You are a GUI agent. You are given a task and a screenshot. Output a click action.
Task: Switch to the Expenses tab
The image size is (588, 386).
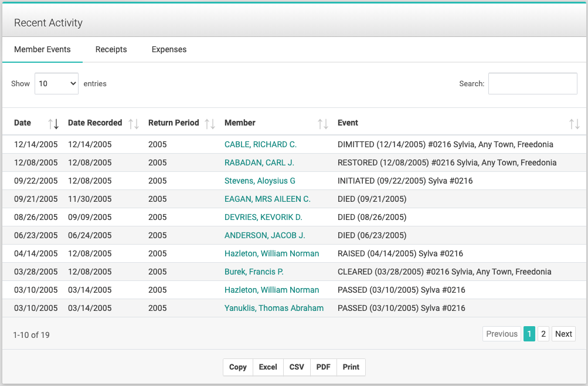point(169,49)
